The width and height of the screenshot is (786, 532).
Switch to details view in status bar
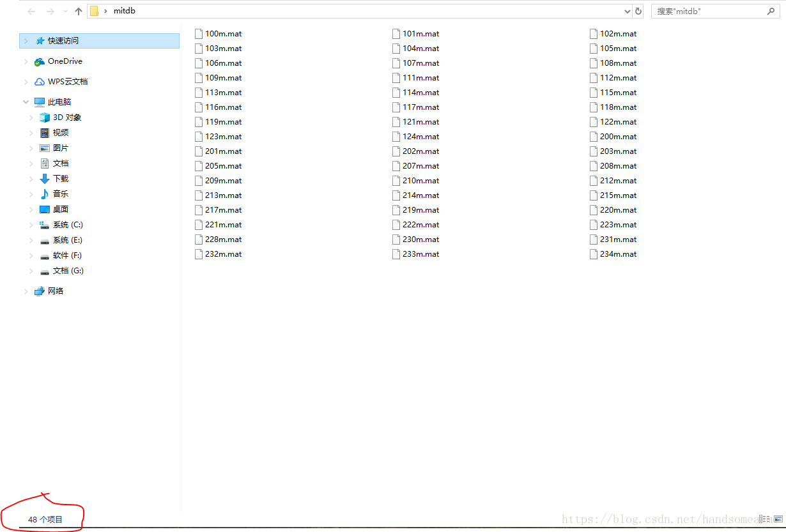765,519
